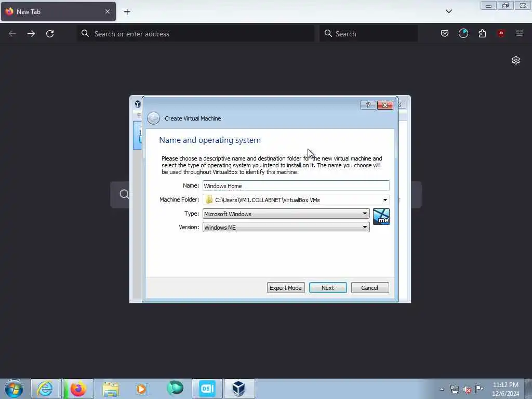Screen dimensions: 532x399
Task: Open the blue OS app on the taskbar
Action: coord(207,389)
